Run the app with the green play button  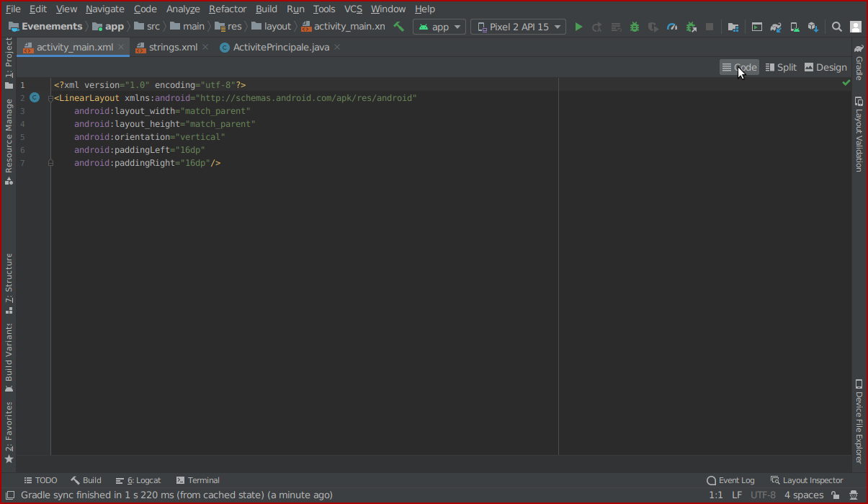point(578,27)
